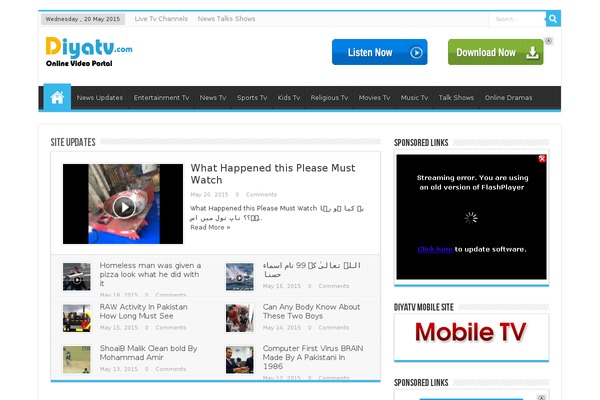The image size is (600, 400).
Task: Open the 99 names video thumbnail
Action: point(240,277)
